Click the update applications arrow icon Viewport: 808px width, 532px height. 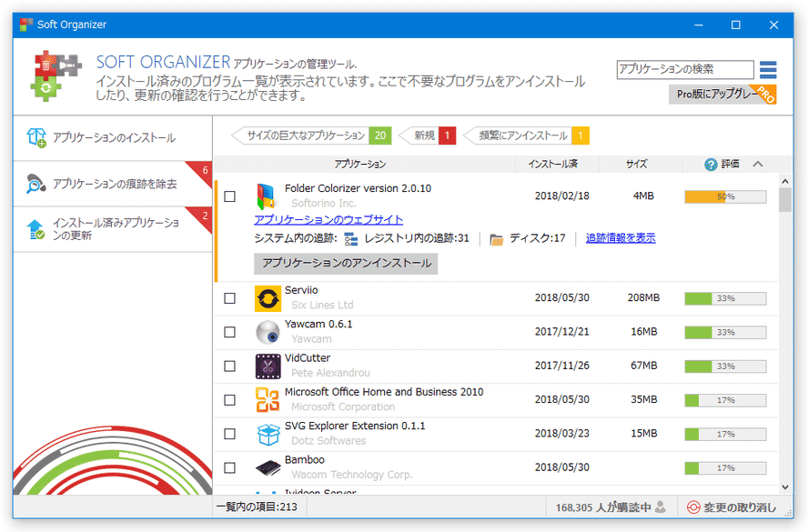tap(35, 229)
